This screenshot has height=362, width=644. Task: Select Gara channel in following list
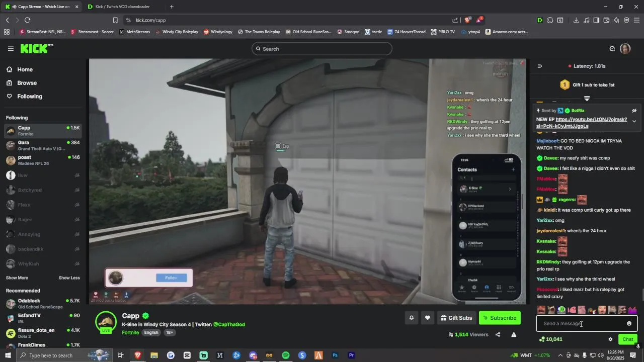coord(43,146)
